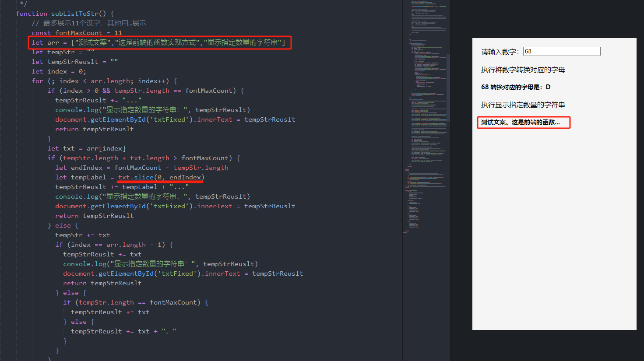The height and width of the screenshot is (361, 644).
Task: Click the comment line 最多展示11个汉字
Action: pos(89,23)
